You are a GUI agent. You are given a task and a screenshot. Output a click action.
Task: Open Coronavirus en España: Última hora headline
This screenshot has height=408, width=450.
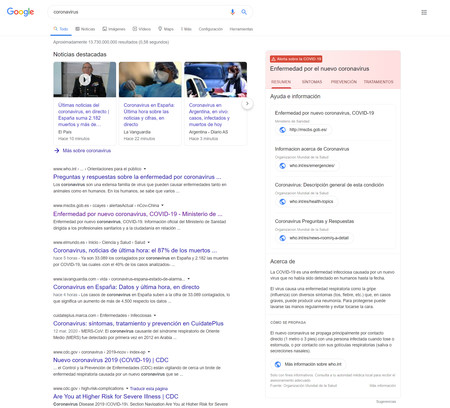pyautogui.click(x=149, y=115)
